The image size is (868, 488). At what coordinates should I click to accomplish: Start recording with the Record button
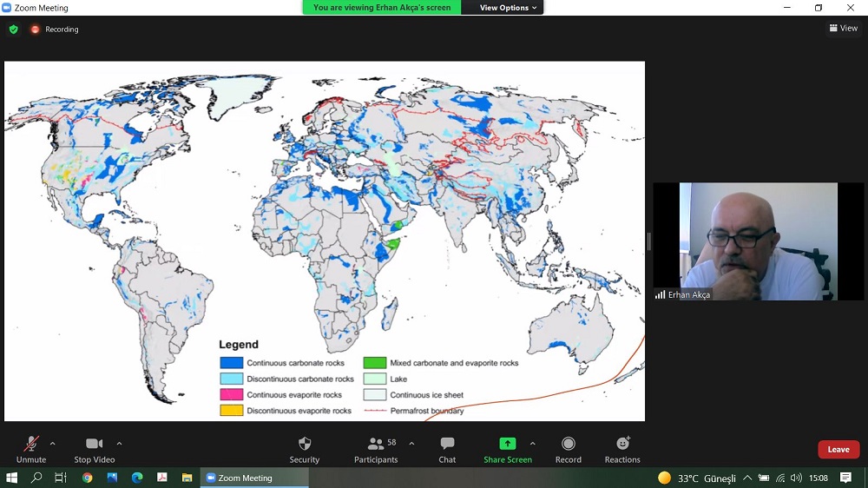tap(568, 449)
